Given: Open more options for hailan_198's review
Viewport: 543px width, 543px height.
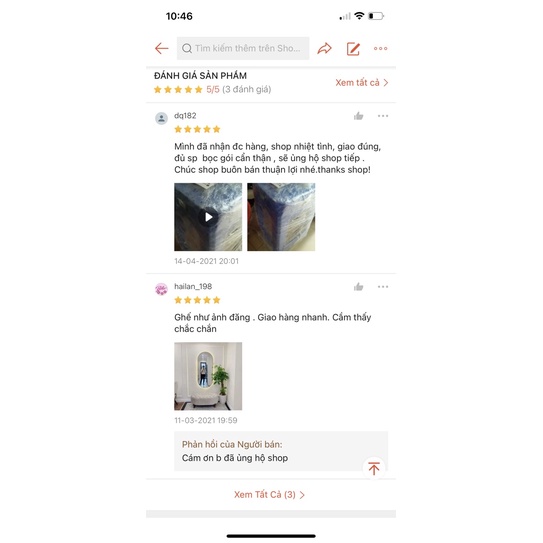Looking at the screenshot, I should pyautogui.click(x=383, y=287).
